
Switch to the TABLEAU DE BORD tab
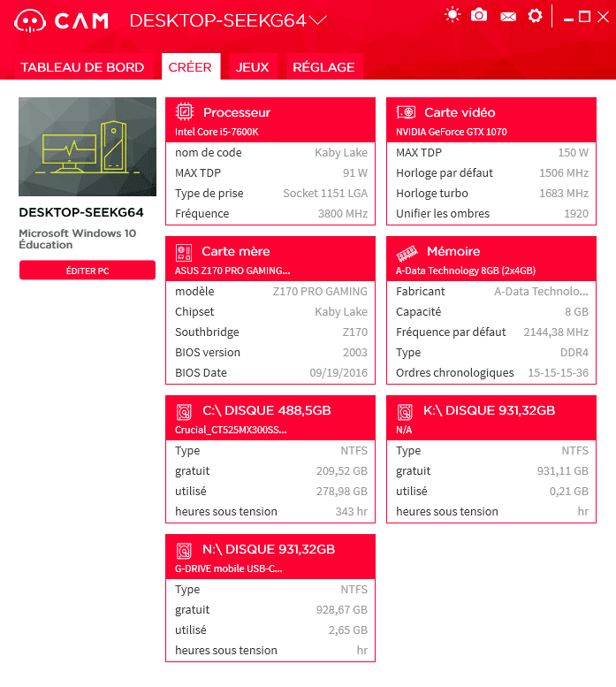coord(82,67)
